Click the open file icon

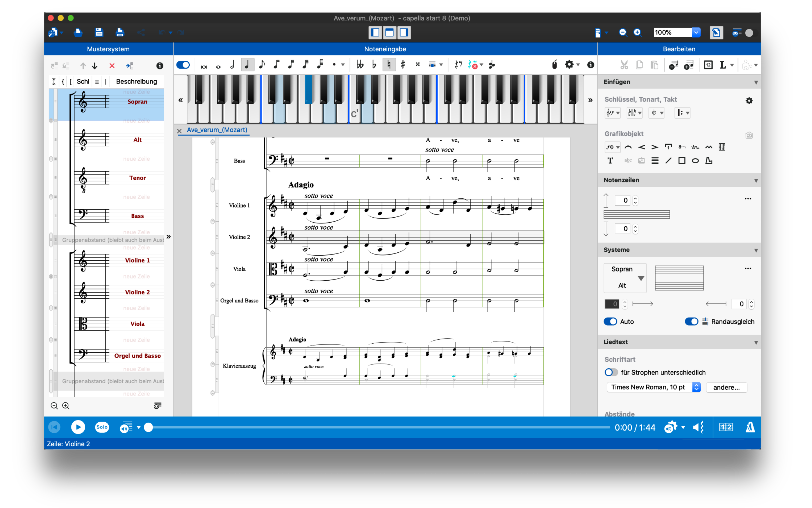(x=78, y=32)
